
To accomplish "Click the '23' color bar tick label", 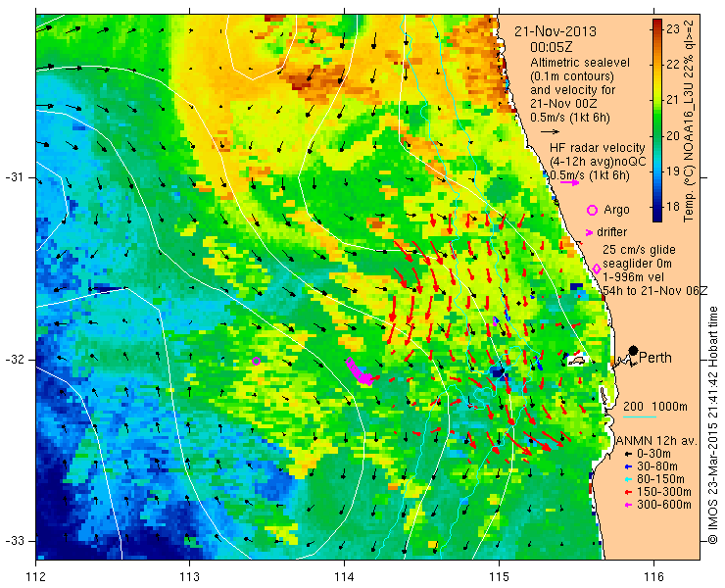I will [x=673, y=29].
